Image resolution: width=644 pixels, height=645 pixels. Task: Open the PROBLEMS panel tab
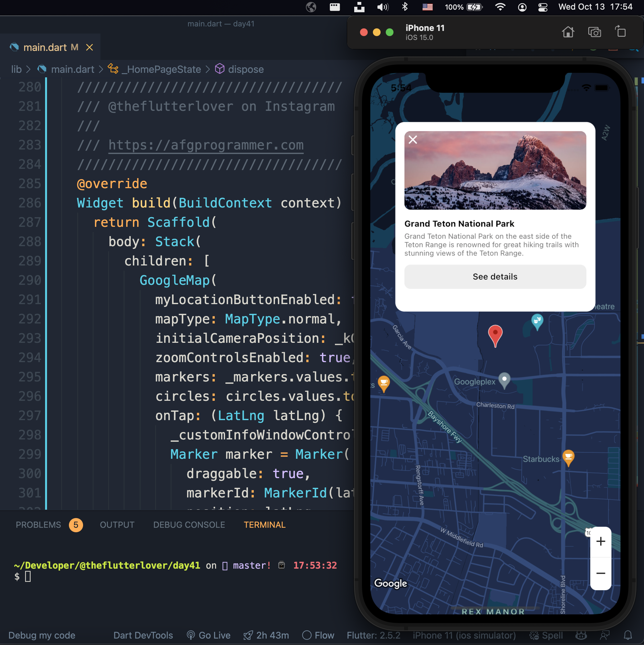click(38, 525)
